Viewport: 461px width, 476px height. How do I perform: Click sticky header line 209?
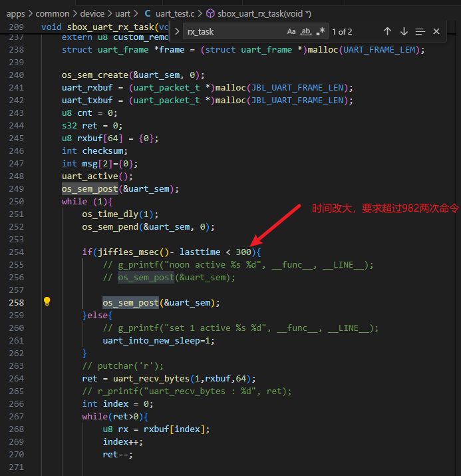coord(17,27)
